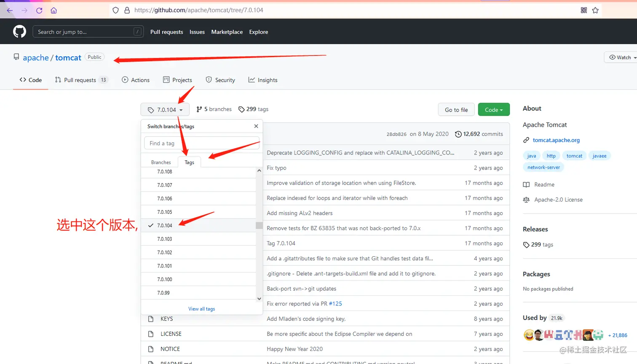Click the first Used by avatar
This screenshot has height=364, width=637.
pos(528,335)
